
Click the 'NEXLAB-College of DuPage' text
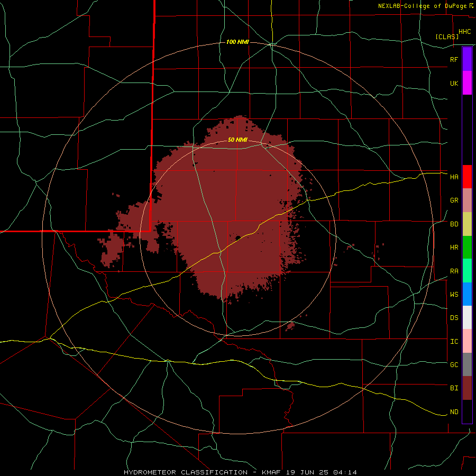coord(422,6)
